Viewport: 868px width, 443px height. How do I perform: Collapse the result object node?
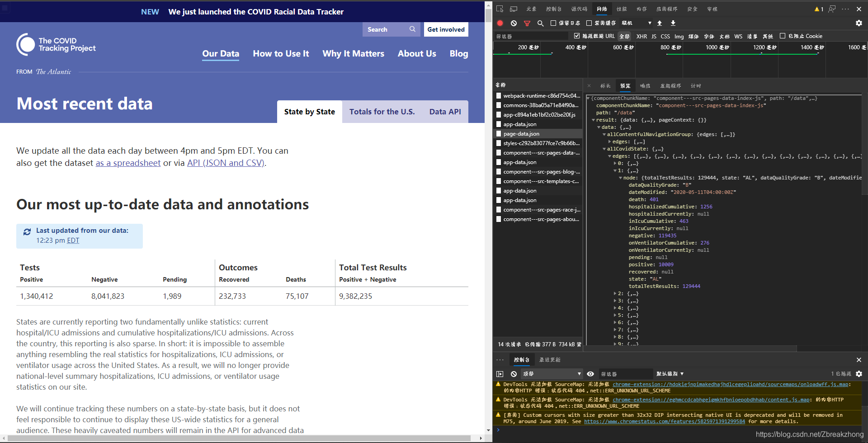(593, 120)
